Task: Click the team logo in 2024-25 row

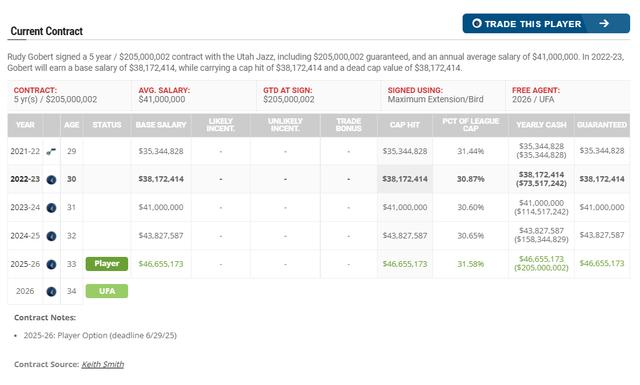Action: click(x=51, y=236)
